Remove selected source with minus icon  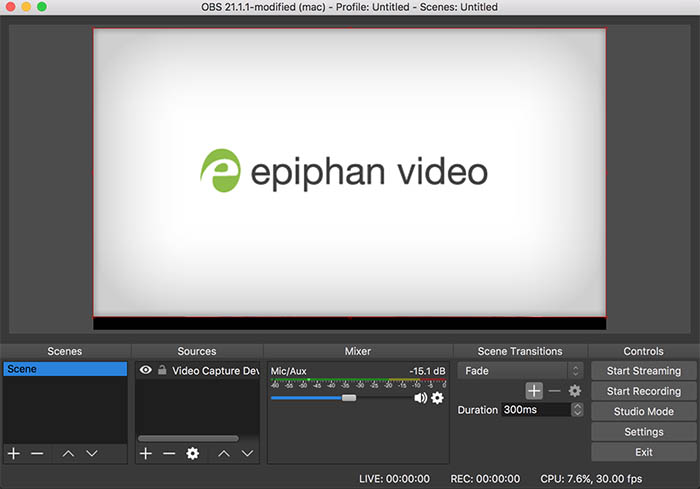click(x=169, y=454)
